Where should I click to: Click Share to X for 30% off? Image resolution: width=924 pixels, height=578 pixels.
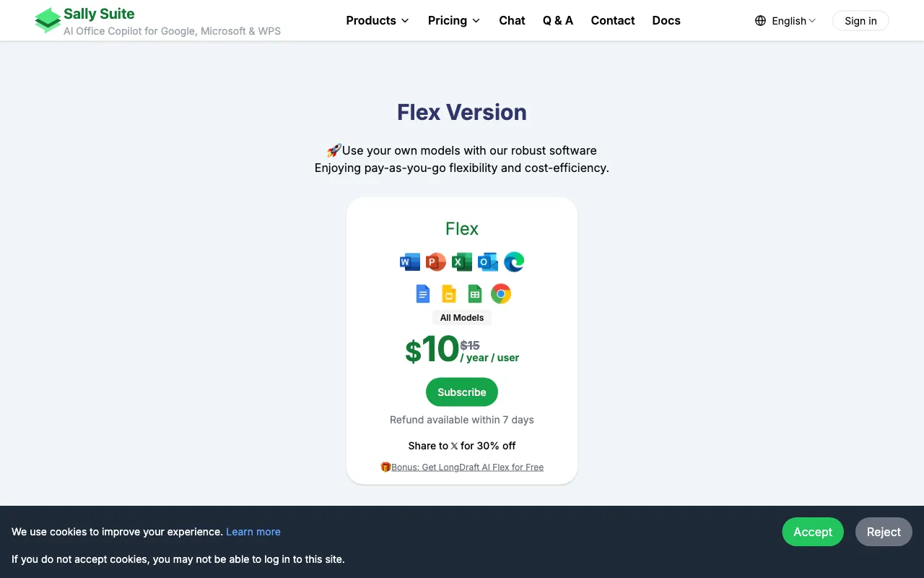pos(462,446)
